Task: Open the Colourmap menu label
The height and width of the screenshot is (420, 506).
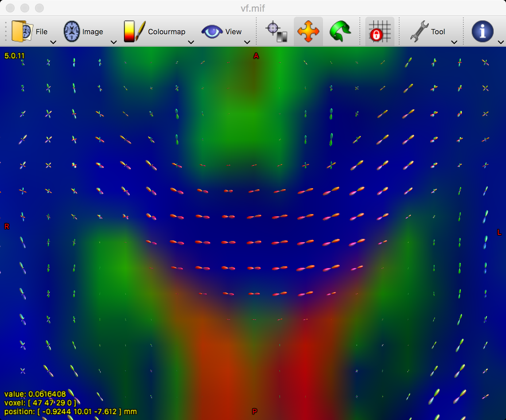Action: [x=167, y=32]
